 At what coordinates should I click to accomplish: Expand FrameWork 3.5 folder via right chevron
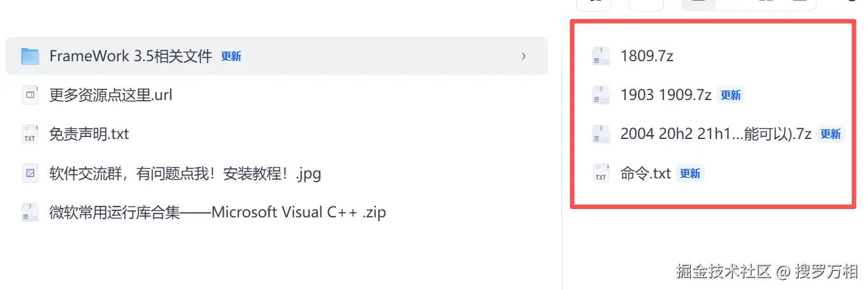524,56
